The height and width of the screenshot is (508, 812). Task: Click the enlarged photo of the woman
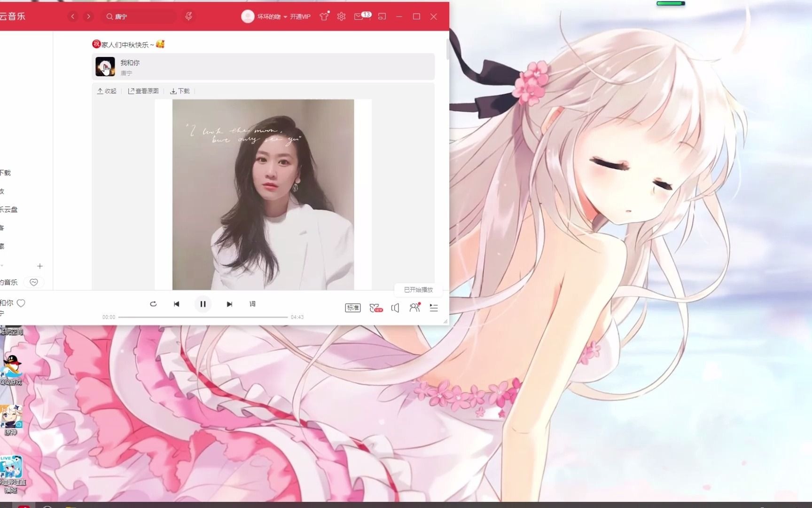263,194
